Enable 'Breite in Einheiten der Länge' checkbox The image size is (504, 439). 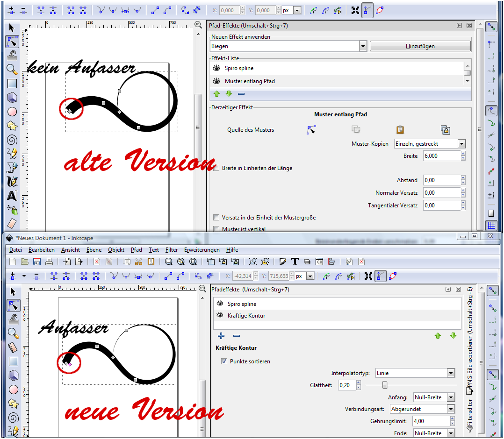pos(216,168)
